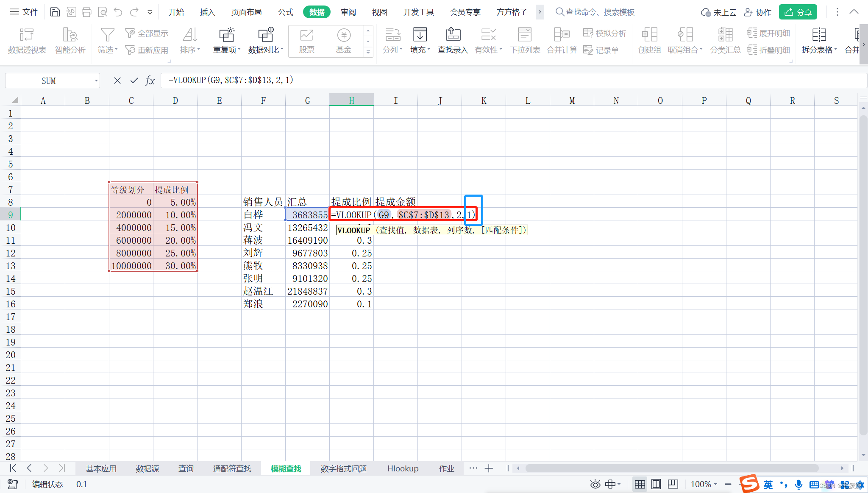Open the File (文件) menu

(x=24, y=12)
